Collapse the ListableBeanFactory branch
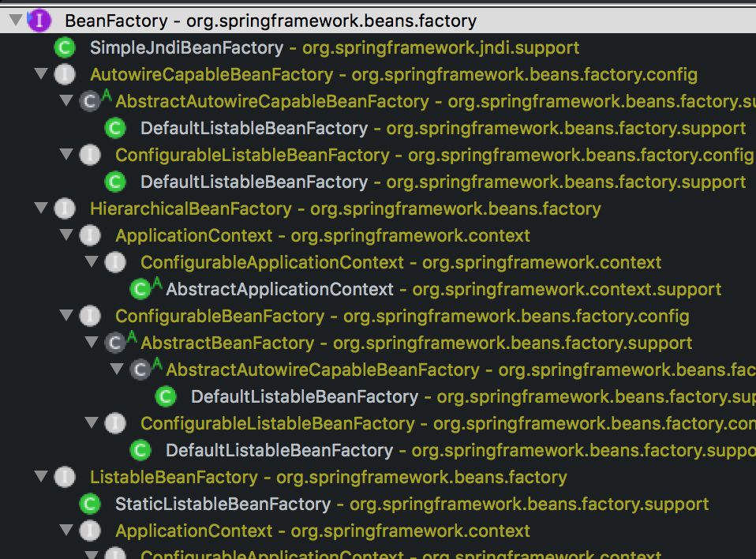 (x=41, y=477)
